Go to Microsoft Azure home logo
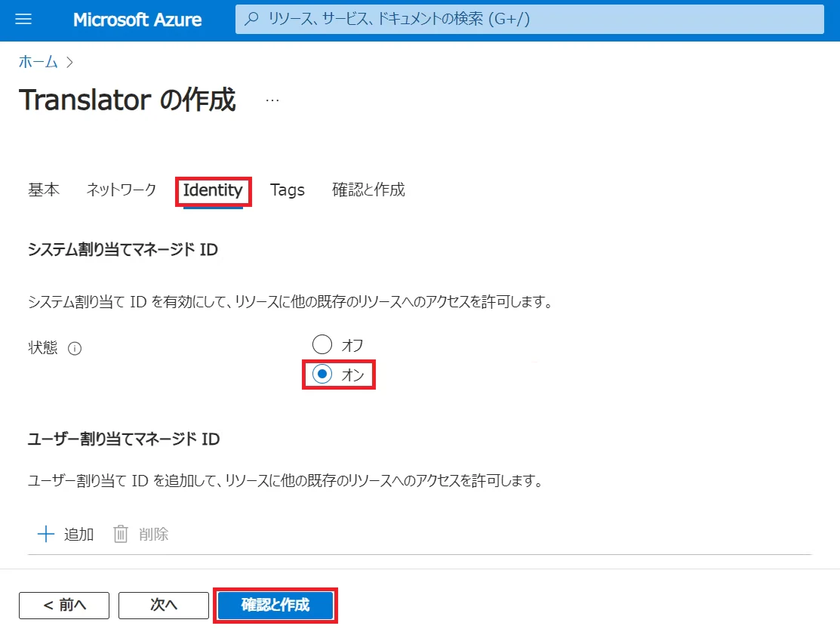840x629 pixels. coord(137,20)
